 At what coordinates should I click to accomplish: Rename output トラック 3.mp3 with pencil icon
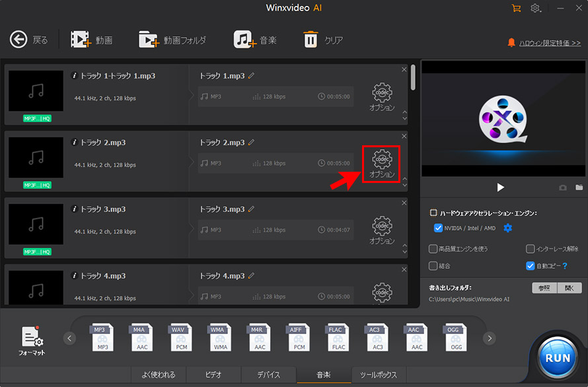[251, 209]
